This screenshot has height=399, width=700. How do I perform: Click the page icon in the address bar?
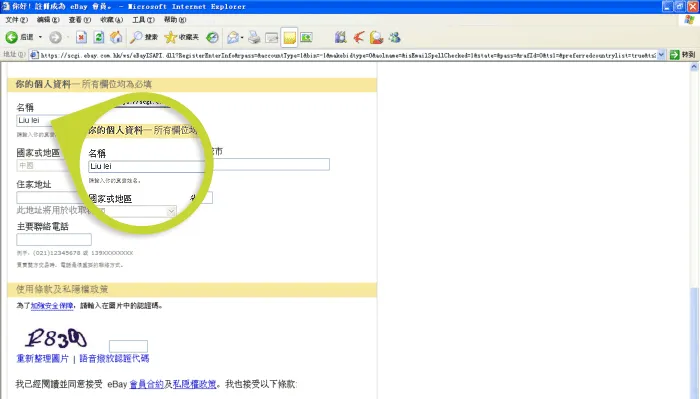[34, 55]
